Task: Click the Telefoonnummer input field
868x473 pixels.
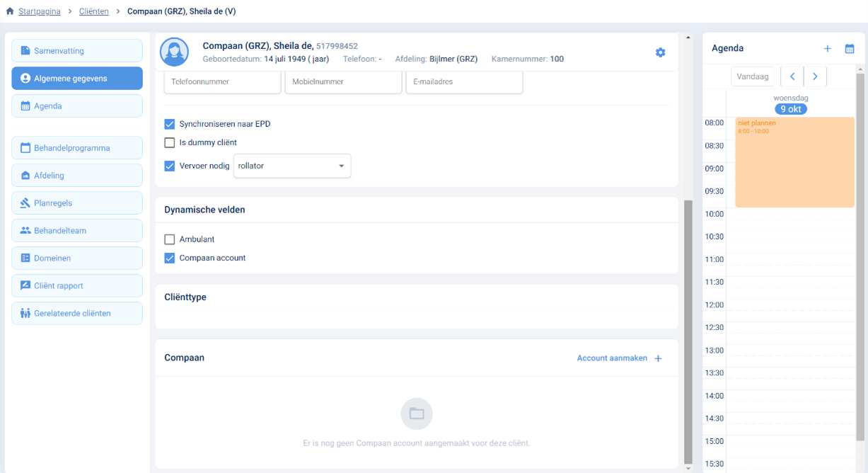Action: tap(222, 82)
